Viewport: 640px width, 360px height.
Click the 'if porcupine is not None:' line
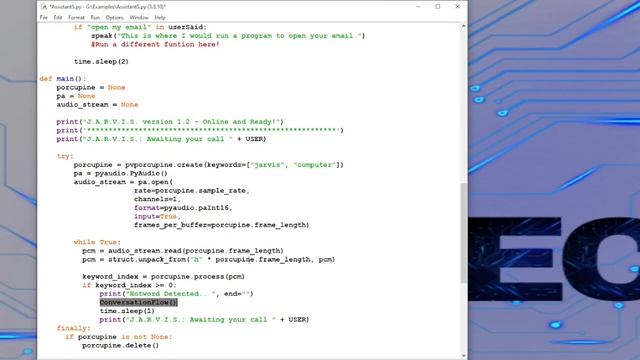click(x=119, y=337)
